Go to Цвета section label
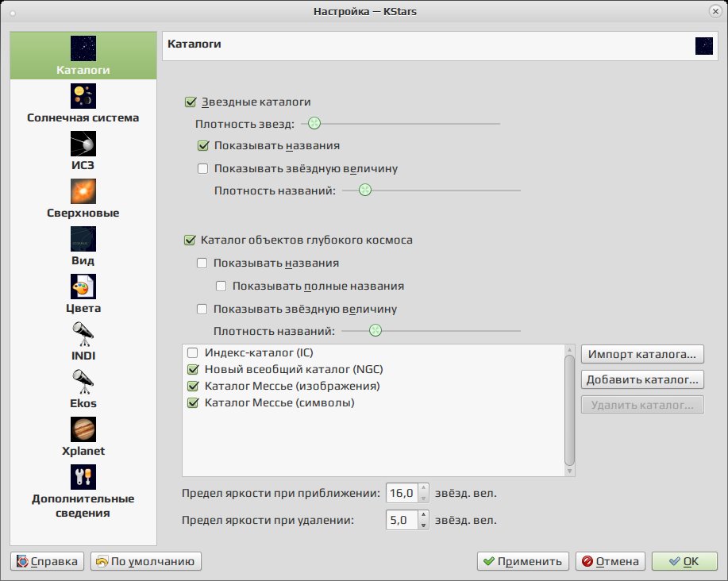Screen dimensions: 728x581 [x=83, y=308]
